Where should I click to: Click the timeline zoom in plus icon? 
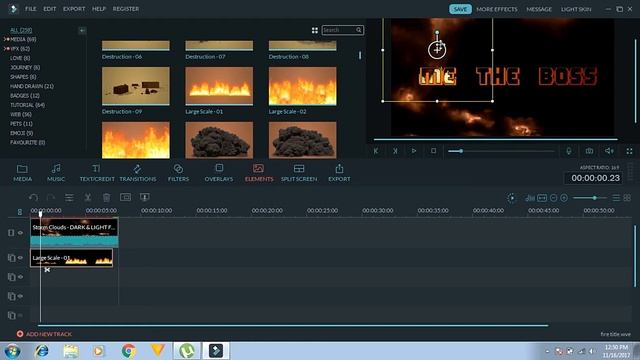coord(564,198)
